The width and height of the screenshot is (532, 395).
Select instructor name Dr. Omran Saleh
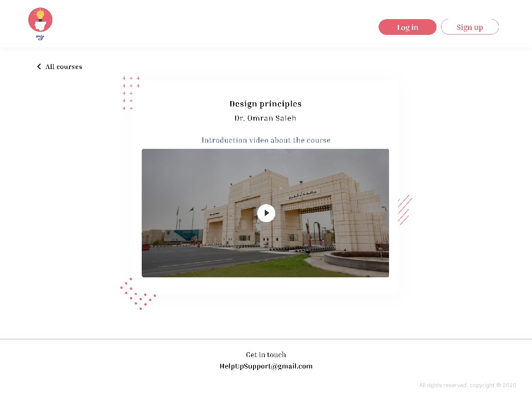click(265, 118)
